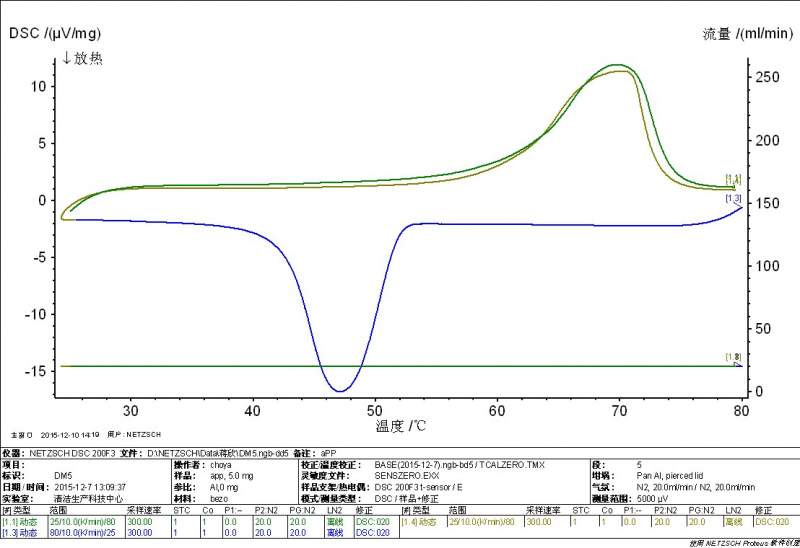The image size is (800, 548).
Task: Click the crucible value Pan Al, pierced lid
Action: 670,476
